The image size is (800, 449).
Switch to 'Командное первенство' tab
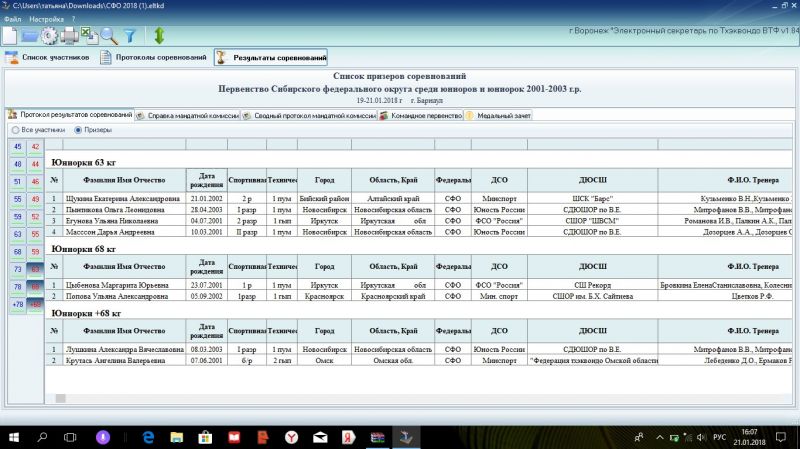coord(420,115)
